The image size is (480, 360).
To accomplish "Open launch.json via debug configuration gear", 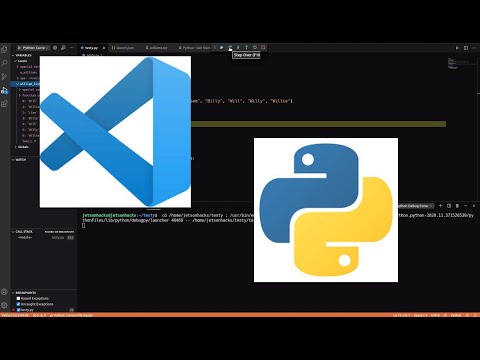I will (x=55, y=48).
